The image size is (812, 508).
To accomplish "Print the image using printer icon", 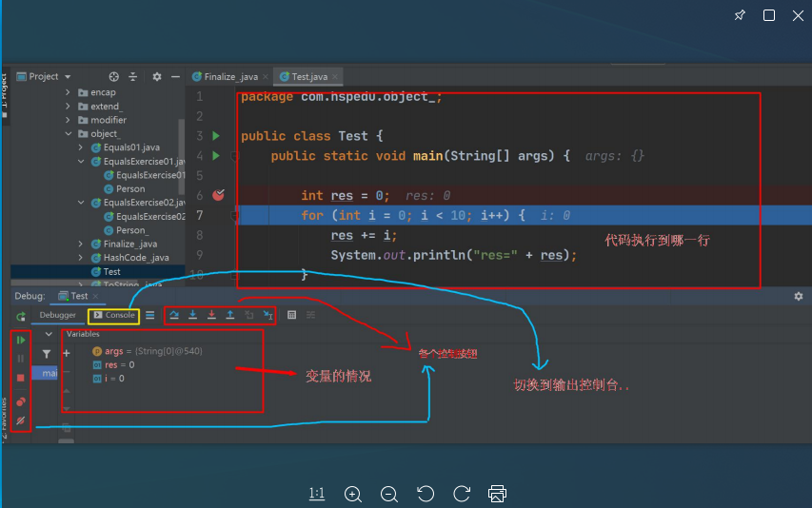I will (497, 494).
